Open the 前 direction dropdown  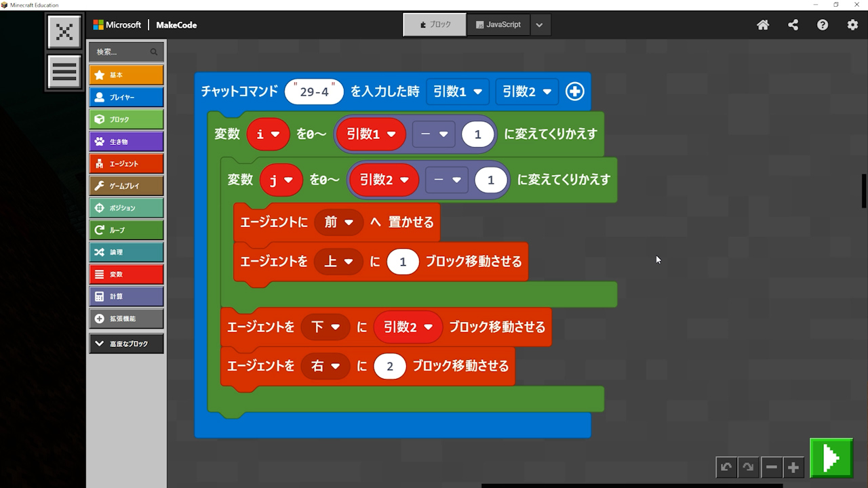[x=338, y=222]
